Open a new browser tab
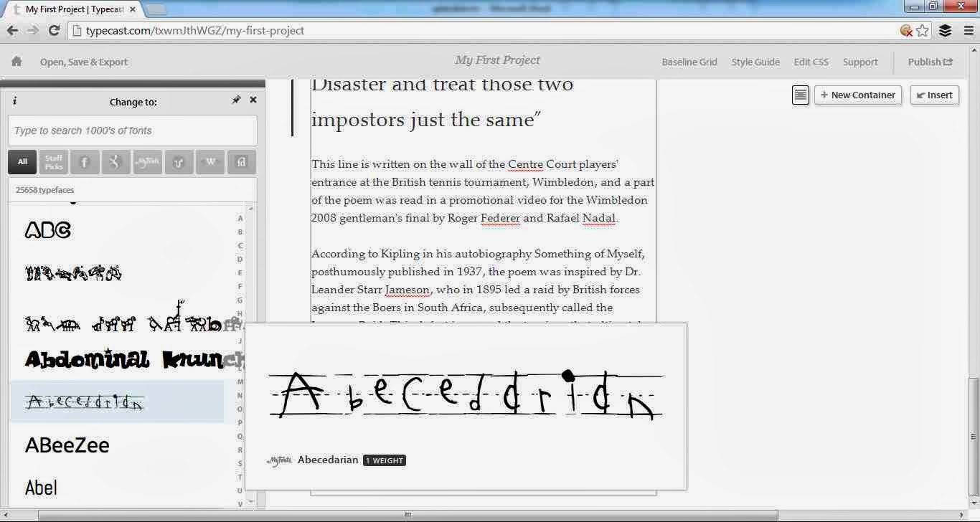The image size is (980, 522). [156, 9]
